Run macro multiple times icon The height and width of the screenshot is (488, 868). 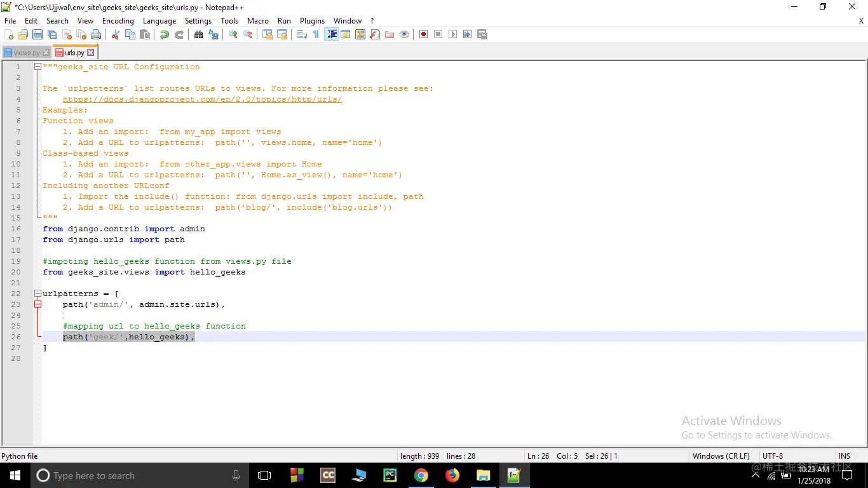click(468, 34)
